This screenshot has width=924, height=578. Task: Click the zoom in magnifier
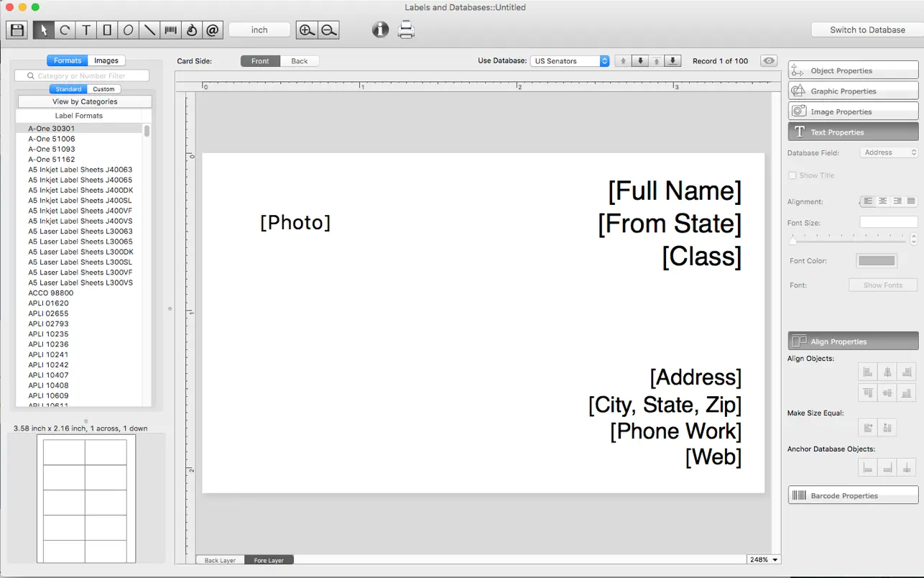(x=307, y=30)
